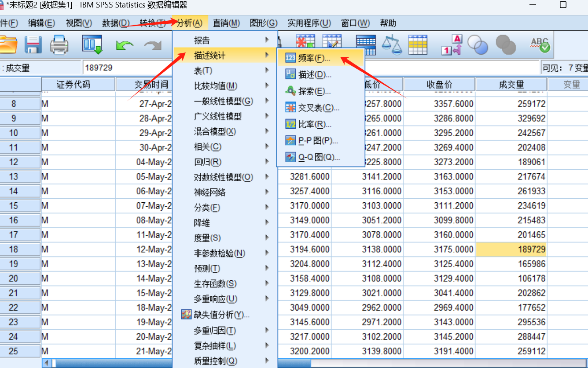Select the 证券代码 column header
The height and width of the screenshot is (368, 588).
78,84
